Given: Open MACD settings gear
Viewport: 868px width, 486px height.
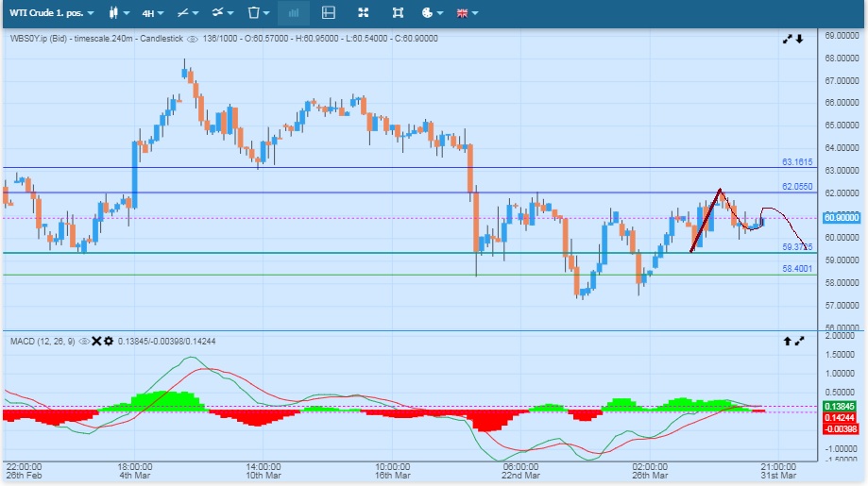Looking at the screenshot, I should [x=109, y=341].
